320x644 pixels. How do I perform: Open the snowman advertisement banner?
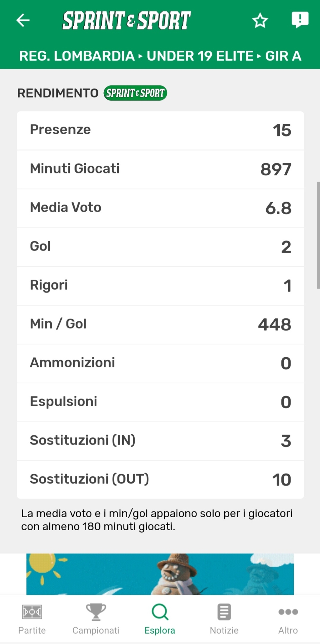pos(160,574)
